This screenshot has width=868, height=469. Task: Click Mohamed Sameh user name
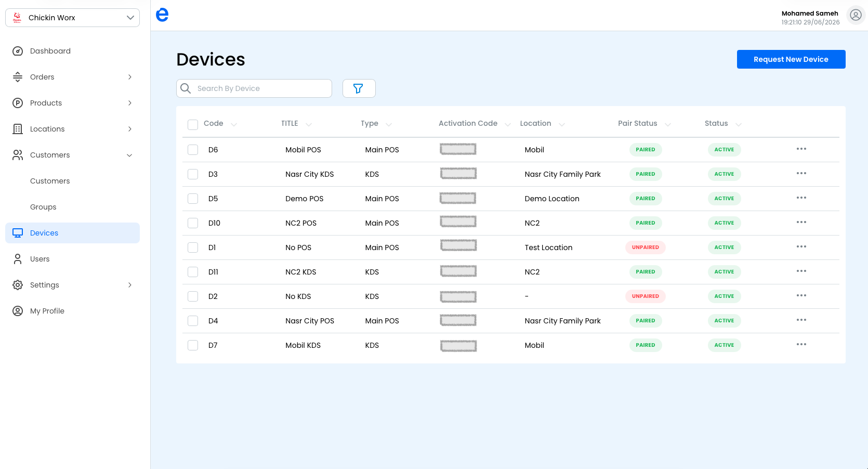[810, 14]
